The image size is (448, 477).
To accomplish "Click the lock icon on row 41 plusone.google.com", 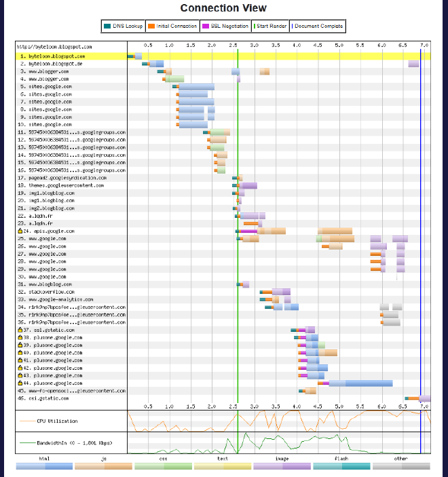I will pos(20,360).
